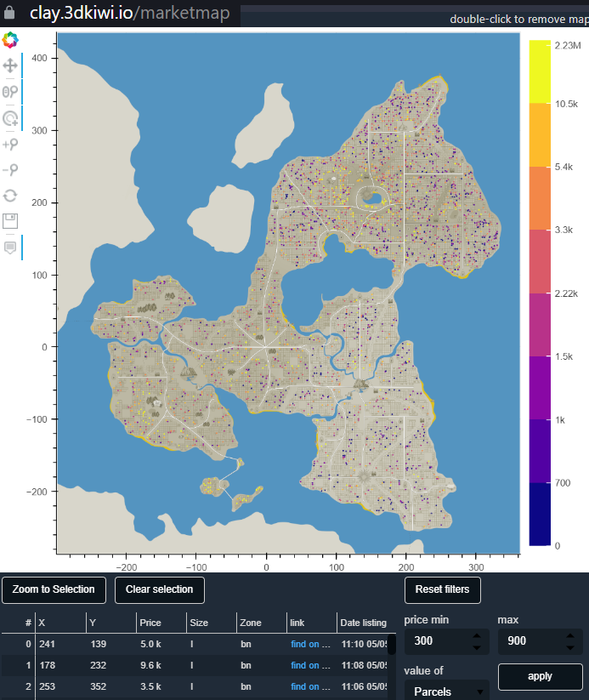Toggle the Hover tooltip tool
Viewport: 589px width, 700px height.
tap(10, 248)
